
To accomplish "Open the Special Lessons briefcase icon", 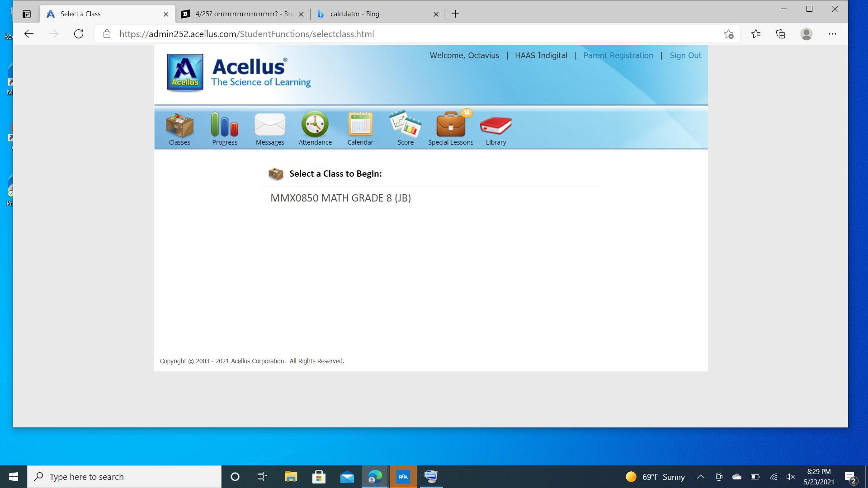I will pos(451,126).
